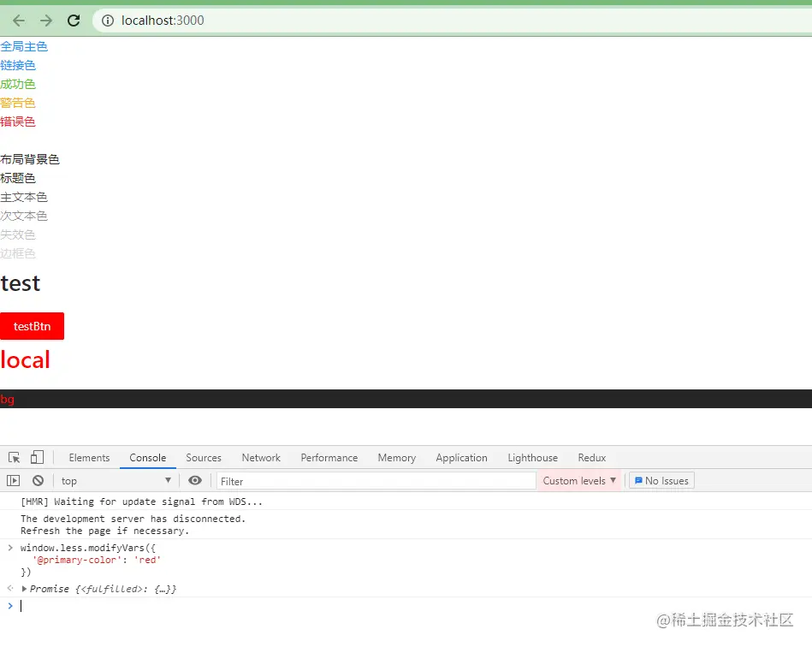This screenshot has width=812, height=647.
Task: Click the console prompt input line
Action: tap(406, 606)
